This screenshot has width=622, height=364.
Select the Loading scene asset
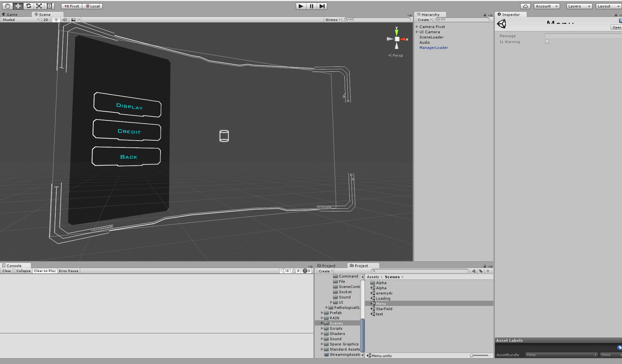point(429,298)
